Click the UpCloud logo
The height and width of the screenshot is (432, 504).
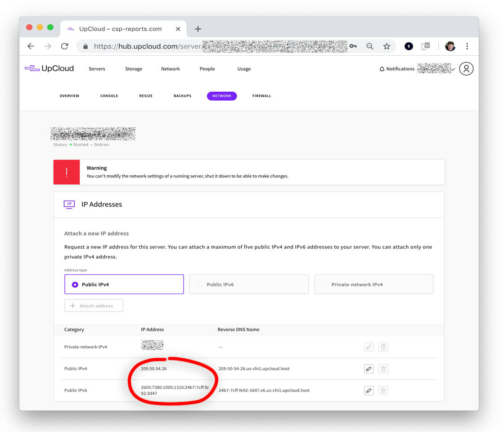click(x=49, y=68)
